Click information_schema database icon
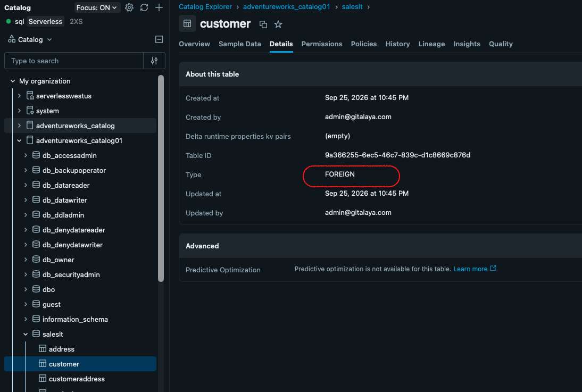The image size is (582, 392). click(x=36, y=319)
